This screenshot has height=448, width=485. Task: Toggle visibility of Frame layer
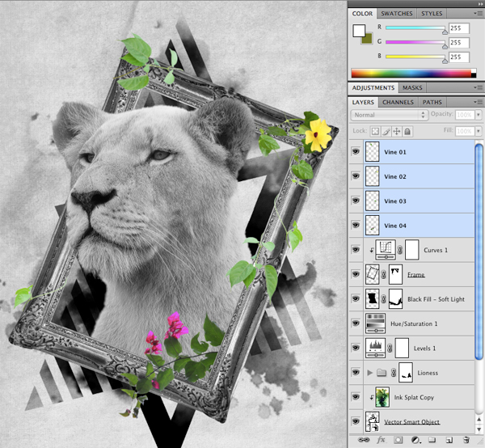[356, 274]
